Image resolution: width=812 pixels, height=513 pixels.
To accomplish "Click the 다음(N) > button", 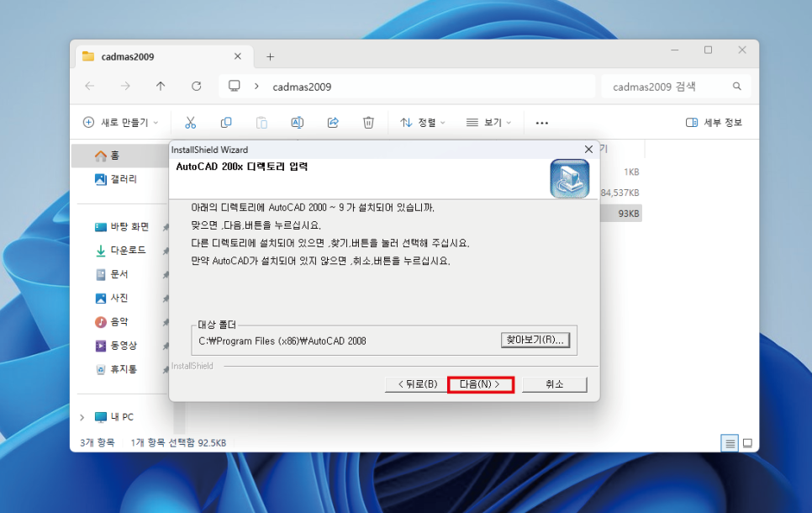I will pyautogui.click(x=481, y=384).
